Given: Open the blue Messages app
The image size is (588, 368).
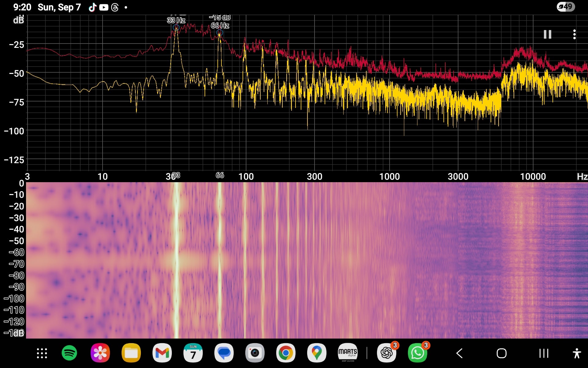Looking at the screenshot, I should click(224, 353).
